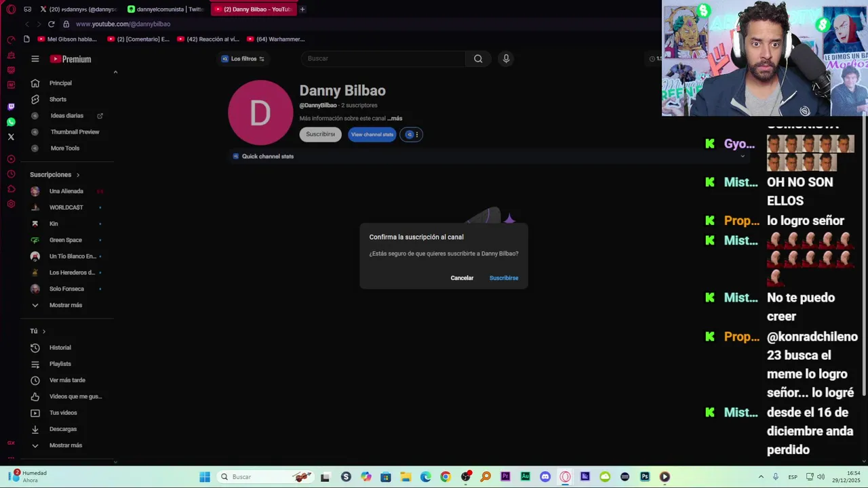Open the Opera GX taskbar icon
The height and width of the screenshot is (488, 868).
tap(565, 476)
